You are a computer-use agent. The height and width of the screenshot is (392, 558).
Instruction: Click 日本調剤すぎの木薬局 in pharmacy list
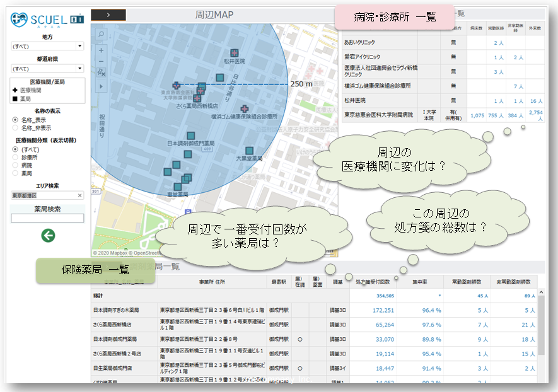pyautogui.click(x=116, y=310)
